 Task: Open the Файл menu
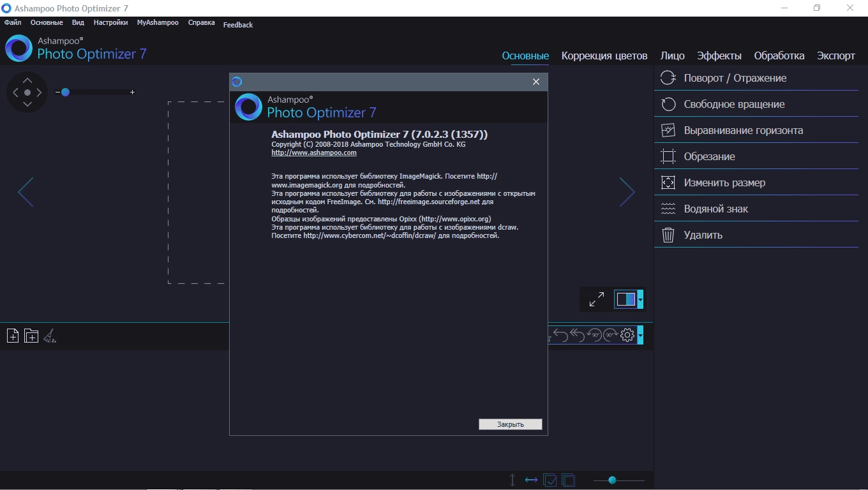click(x=13, y=22)
